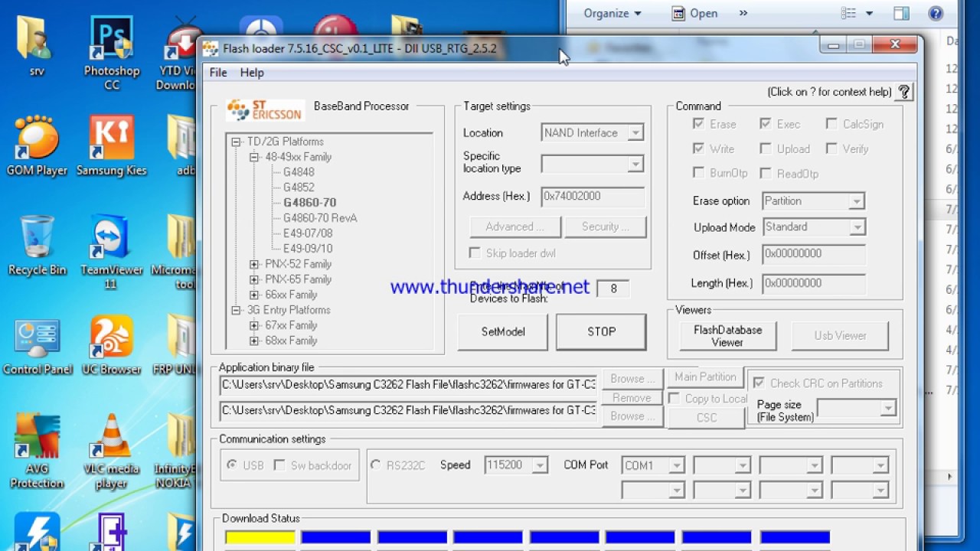
Task: Open the File menu
Action: coord(218,73)
